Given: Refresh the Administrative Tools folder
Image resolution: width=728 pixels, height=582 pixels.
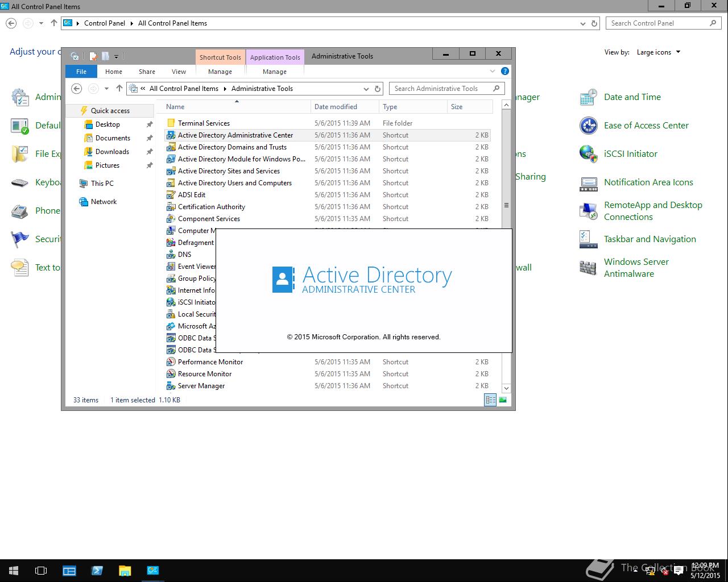Looking at the screenshot, I should (378, 89).
